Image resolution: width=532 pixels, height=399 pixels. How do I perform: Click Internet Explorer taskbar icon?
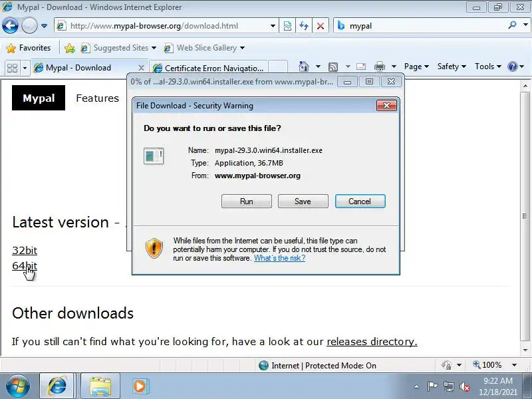click(57, 386)
